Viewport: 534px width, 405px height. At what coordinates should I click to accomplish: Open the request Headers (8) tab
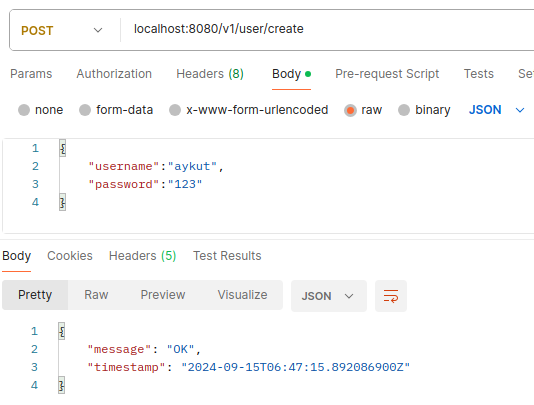[210, 74]
